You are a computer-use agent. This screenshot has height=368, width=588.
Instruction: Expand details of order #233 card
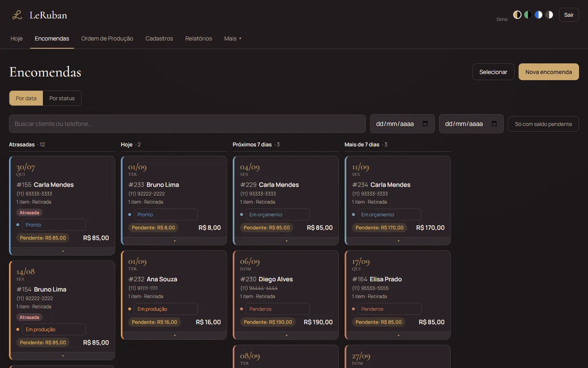tap(175, 241)
